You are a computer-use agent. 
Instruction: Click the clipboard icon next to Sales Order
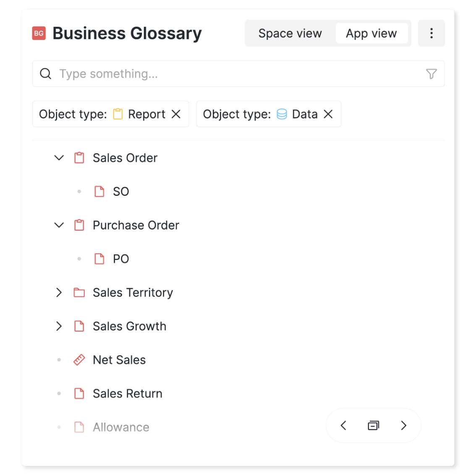pos(79,158)
